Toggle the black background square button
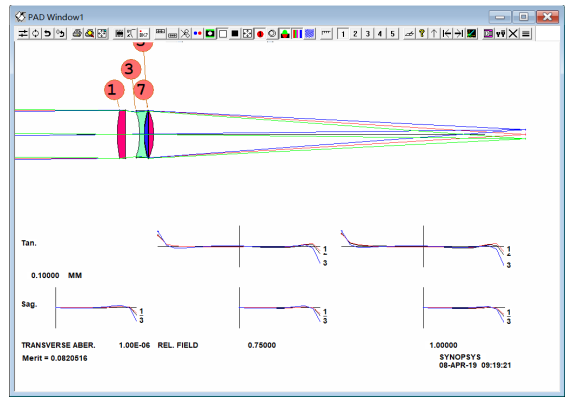 point(235,34)
